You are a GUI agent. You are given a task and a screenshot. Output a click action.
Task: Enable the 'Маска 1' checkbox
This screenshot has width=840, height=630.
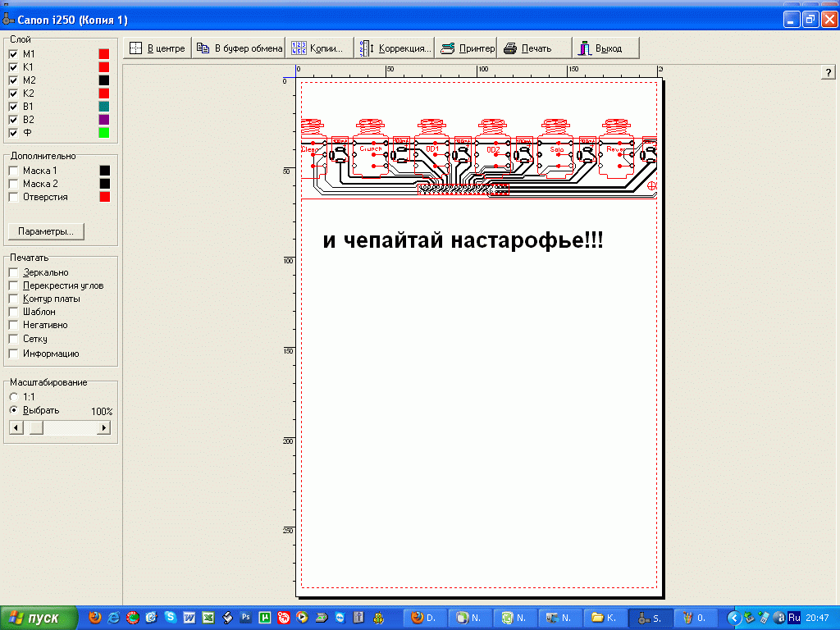pyautogui.click(x=13, y=171)
